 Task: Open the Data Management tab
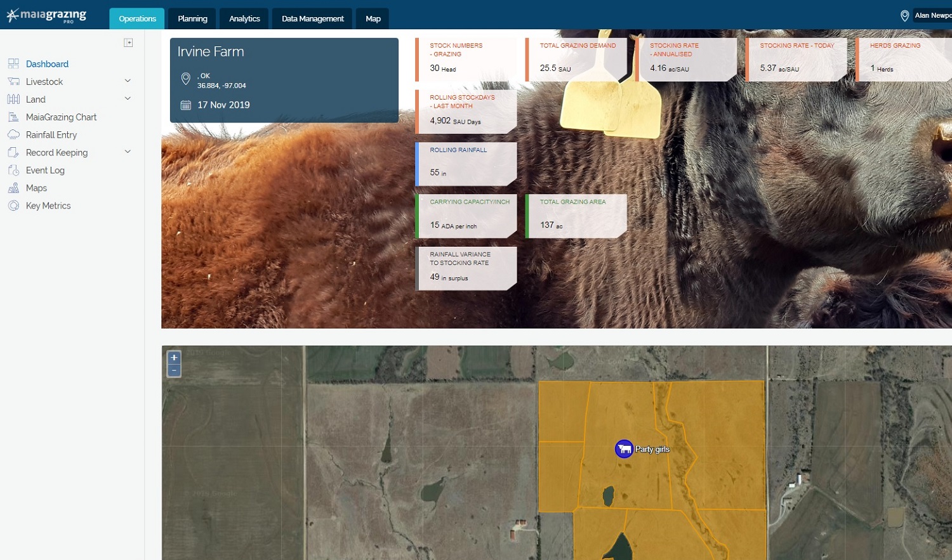(x=312, y=18)
